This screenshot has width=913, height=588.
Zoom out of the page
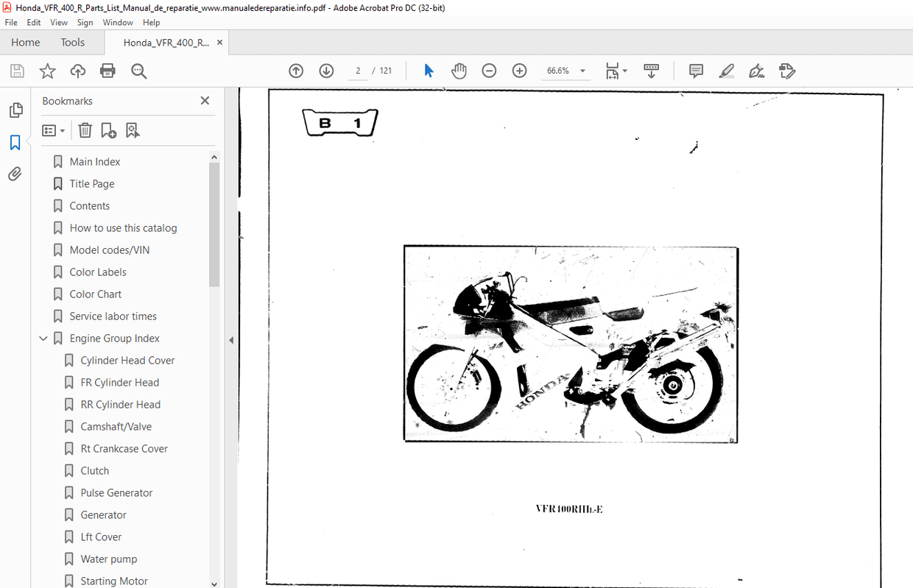pyautogui.click(x=489, y=71)
